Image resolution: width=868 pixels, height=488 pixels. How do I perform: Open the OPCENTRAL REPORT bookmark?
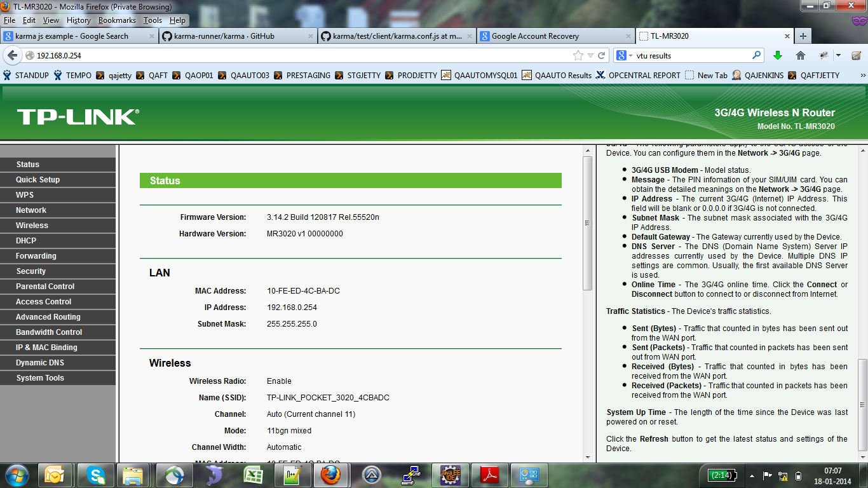638,75
